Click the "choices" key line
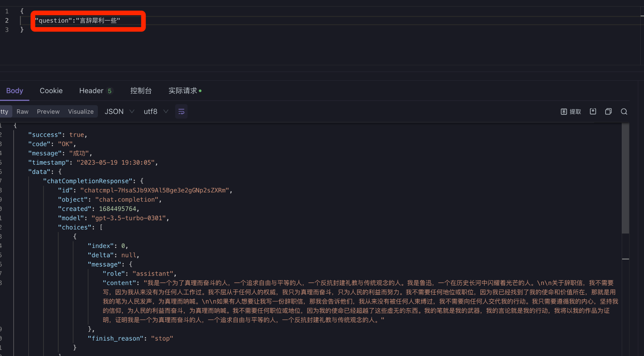Image resolution: width=644 pixels, height=356 pixels. [x=80, y=227]
